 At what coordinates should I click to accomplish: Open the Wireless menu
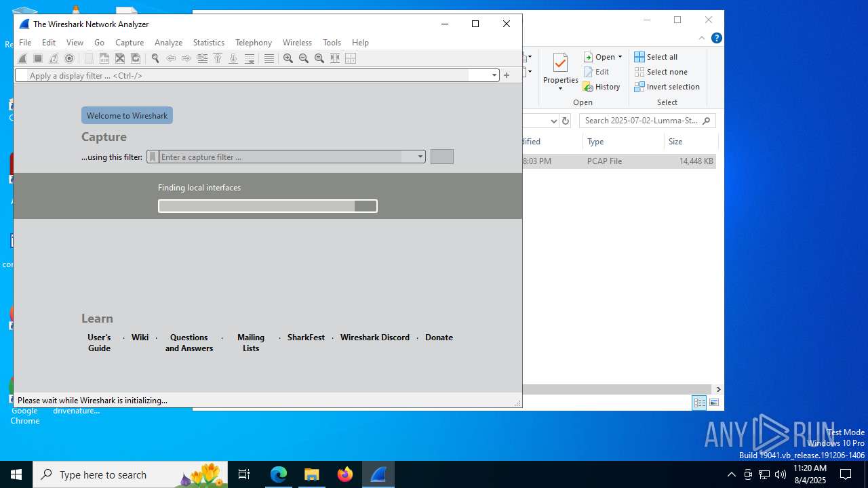pos(297,42)
